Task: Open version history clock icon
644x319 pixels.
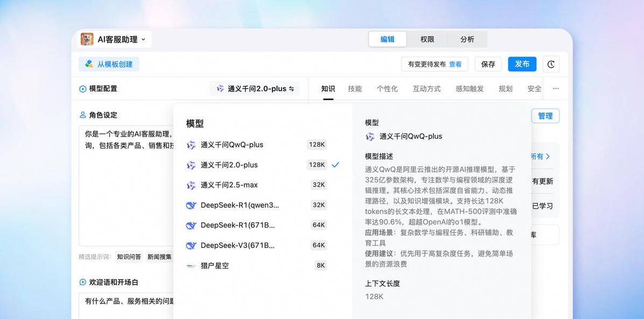Action: [551, 65]
